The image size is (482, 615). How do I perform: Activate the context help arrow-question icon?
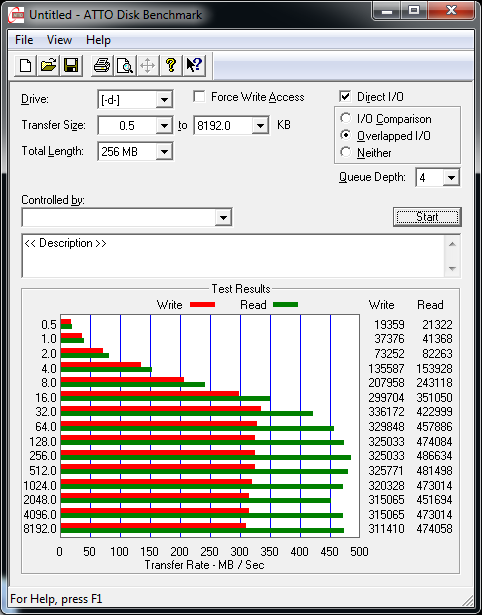(x=194, y=65)
